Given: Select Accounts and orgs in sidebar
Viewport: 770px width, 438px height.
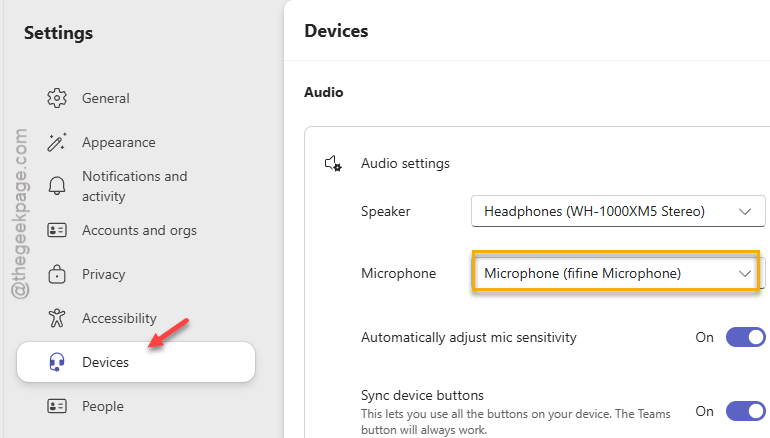Looking at the screenshot, I should tap(139, 230).
